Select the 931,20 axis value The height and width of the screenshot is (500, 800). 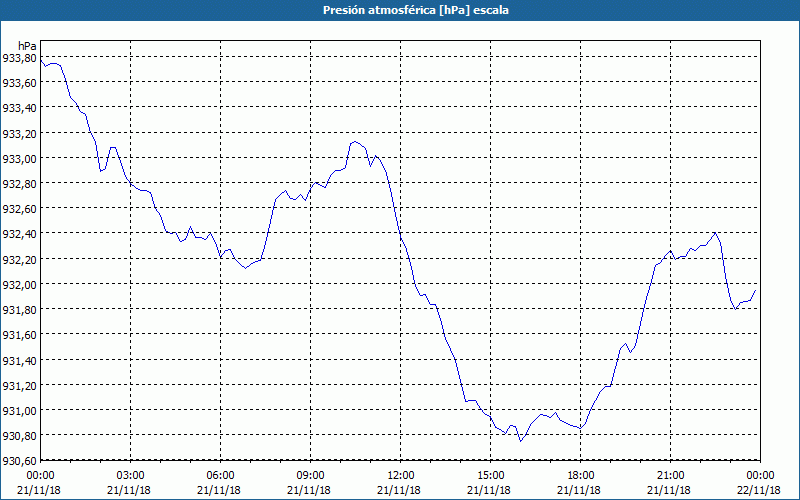tap(18, 386)
